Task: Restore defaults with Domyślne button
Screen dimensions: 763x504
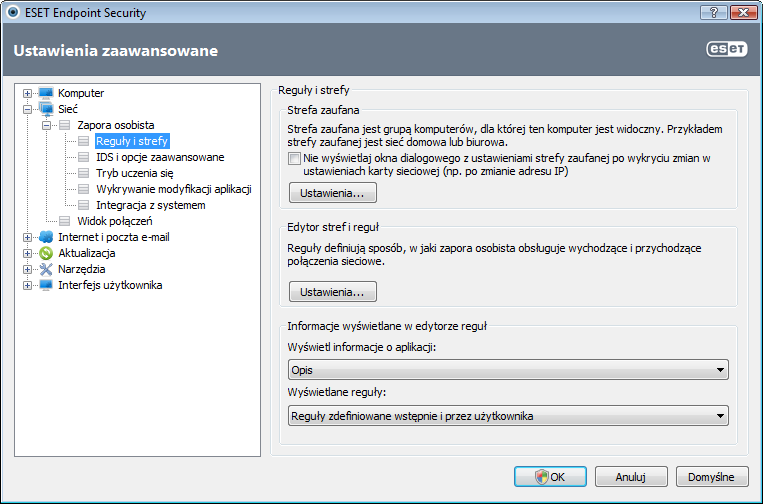Action: point(711,477)
